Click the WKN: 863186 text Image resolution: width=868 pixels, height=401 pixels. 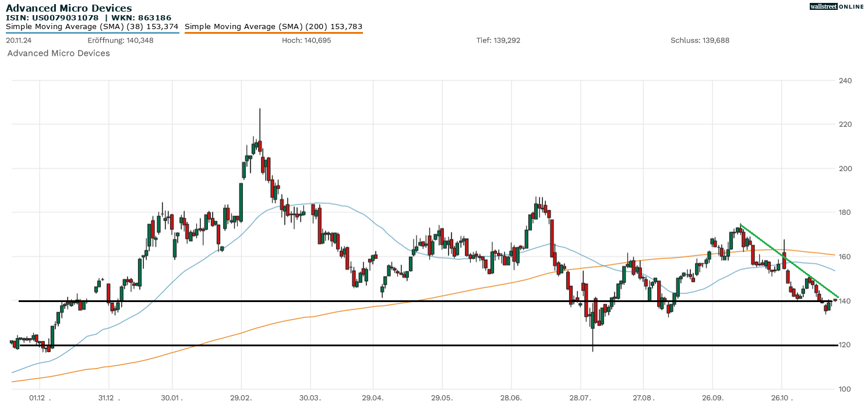142,18
